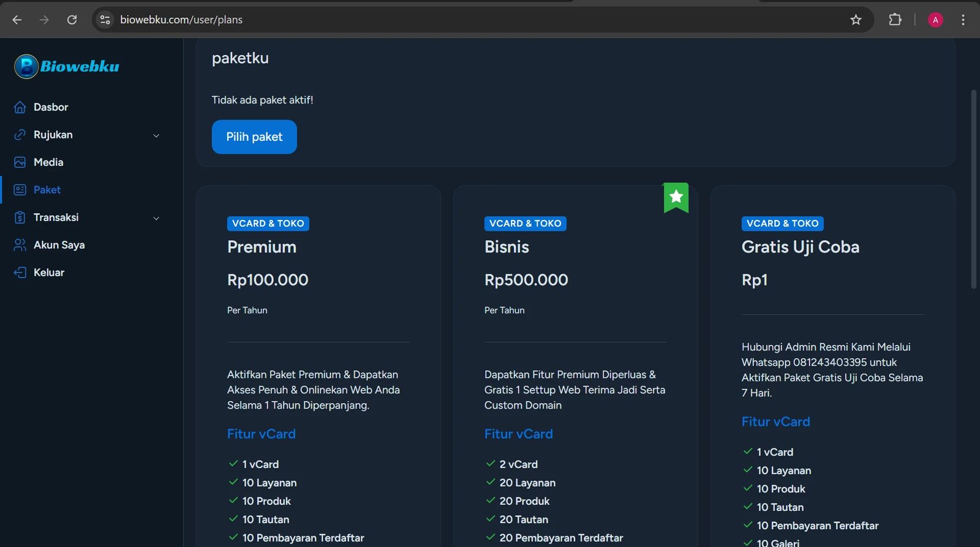Image resolution: width=980 pixels, height=547 pixels.
Task: Click the page vertical scrollbar
Action: (x=974, y=189)
